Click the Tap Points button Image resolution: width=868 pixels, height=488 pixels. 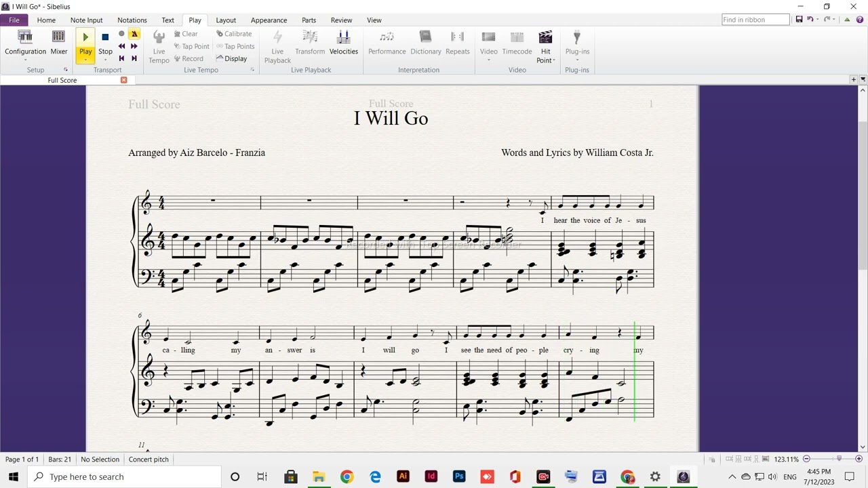coord(235,46)
